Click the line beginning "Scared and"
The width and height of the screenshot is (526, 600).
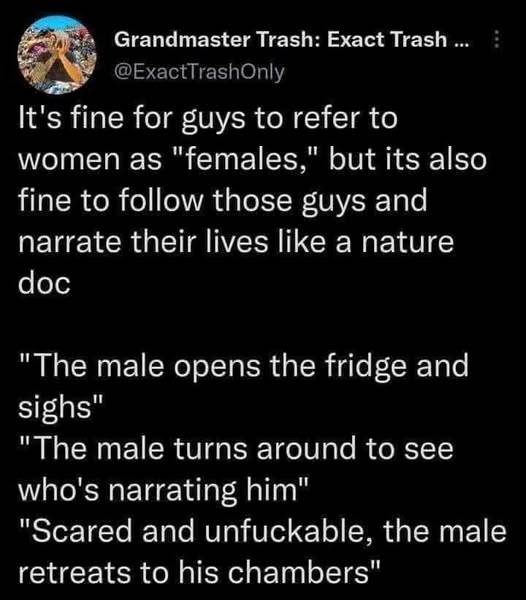click(262, 532)
